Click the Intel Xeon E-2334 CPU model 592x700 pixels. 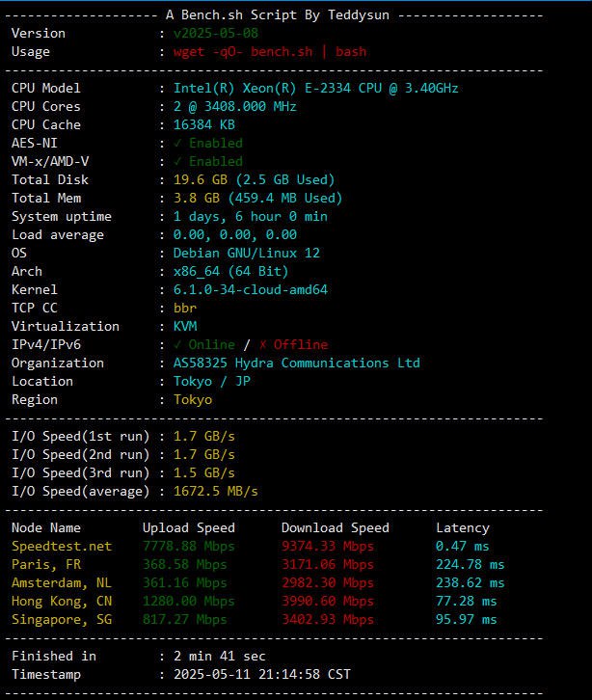[x=315, y=89]
